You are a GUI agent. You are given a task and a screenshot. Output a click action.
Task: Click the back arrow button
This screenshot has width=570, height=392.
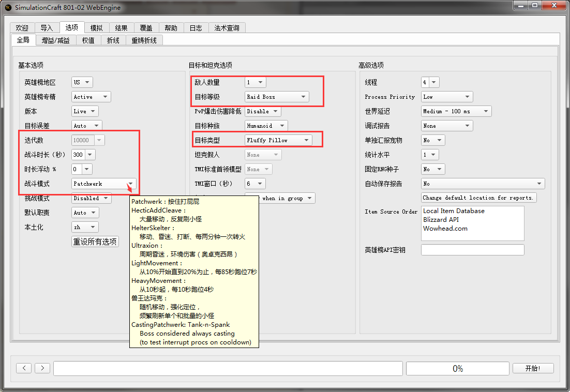pos(24,368)
